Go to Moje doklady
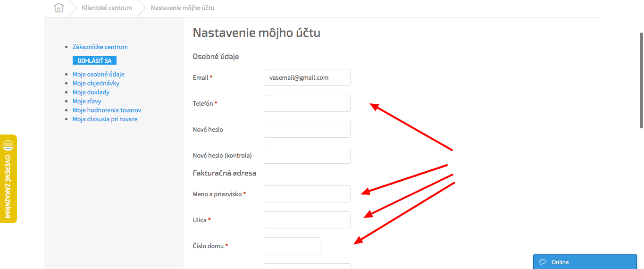 (91, 92)
